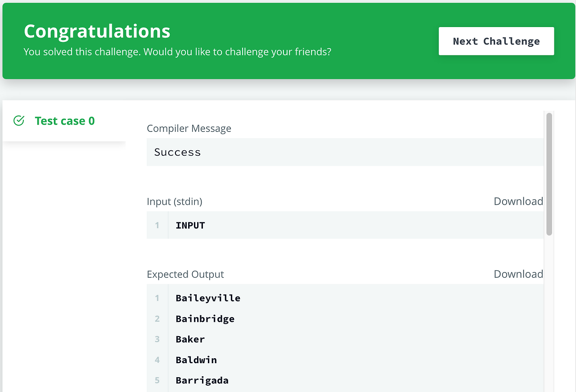This screenshot has width=576, height=392.
Task: Select the Barrigada output line
Action: (202, 380)
